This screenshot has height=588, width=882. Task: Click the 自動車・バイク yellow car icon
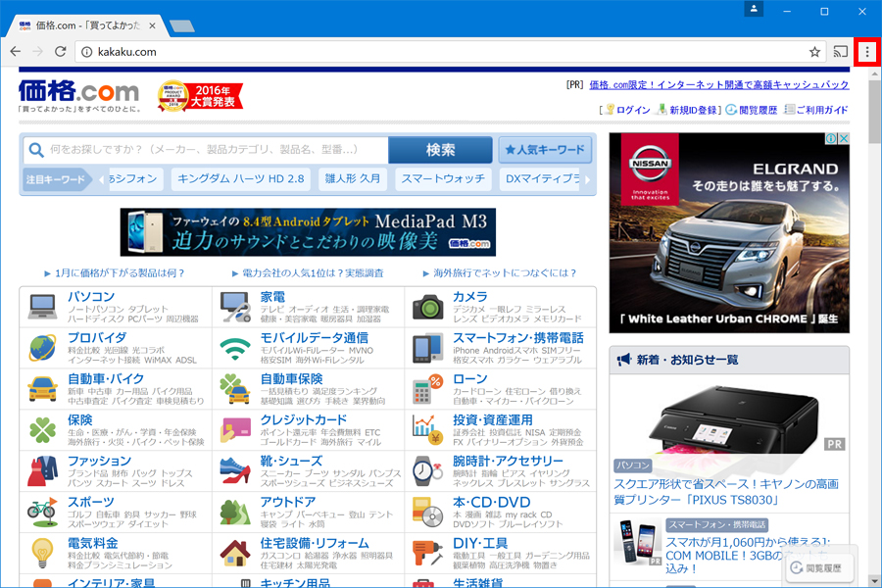coord(43,389)
